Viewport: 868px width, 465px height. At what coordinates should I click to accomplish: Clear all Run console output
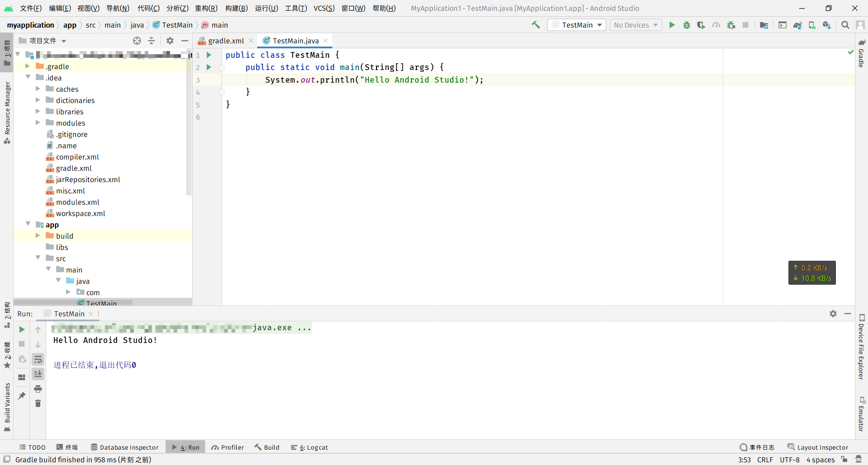tap(38, 403)
